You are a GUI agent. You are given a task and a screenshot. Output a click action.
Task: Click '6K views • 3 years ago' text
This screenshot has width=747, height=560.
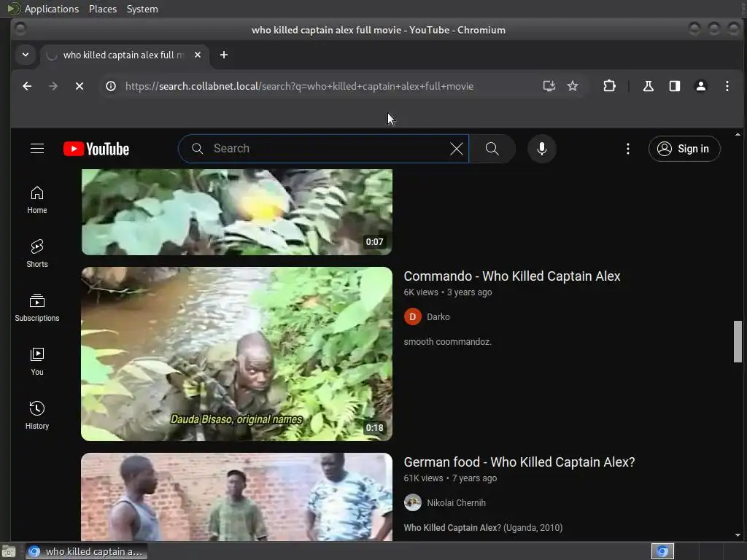447,292
